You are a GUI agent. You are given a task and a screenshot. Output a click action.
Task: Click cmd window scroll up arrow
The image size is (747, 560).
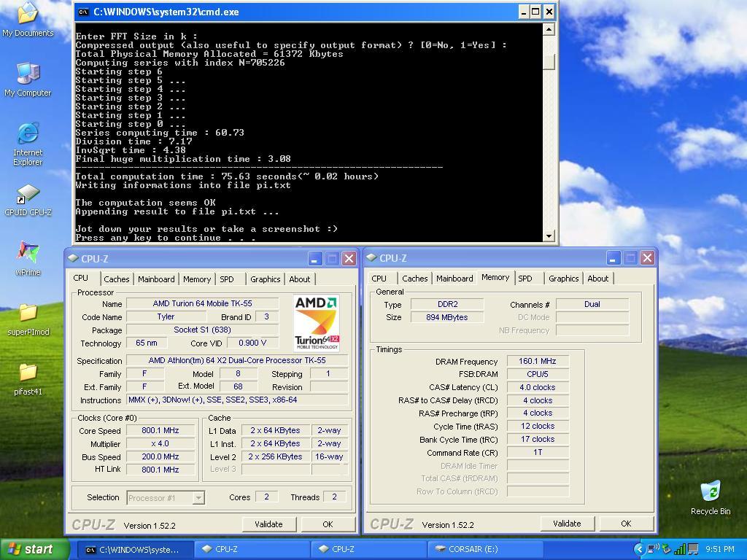tap(549, 29)
